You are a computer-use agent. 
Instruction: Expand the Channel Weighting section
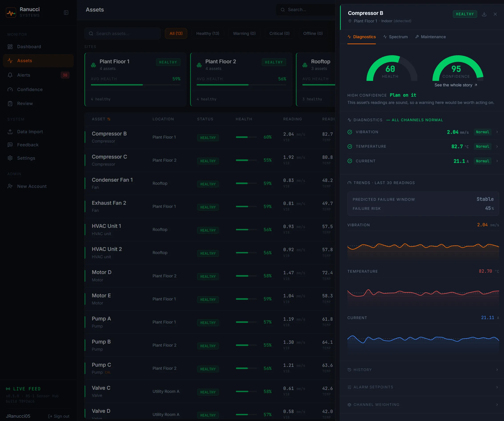[423, 404]
